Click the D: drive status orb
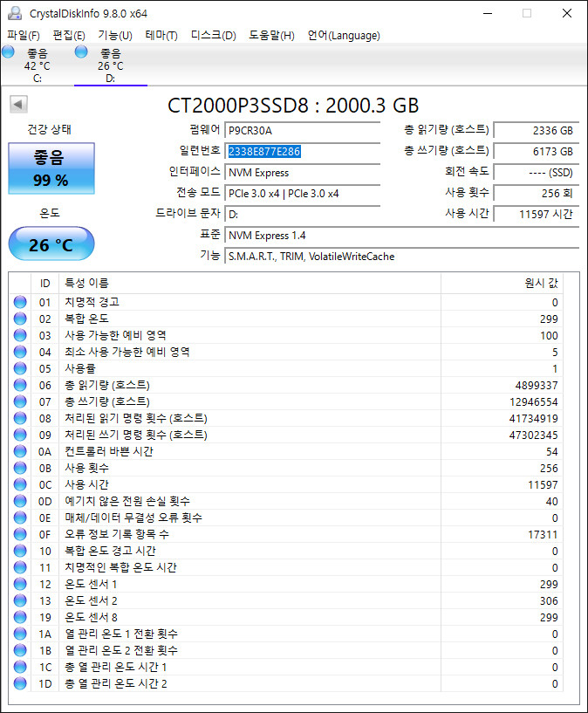The image size is (588, 713). pos(81,51)
